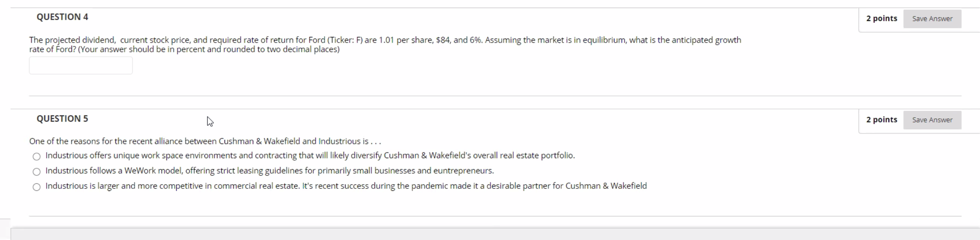The width and height of the screenshot is (980, 240).
Task: Click the QUESTION 5 heading
Action: click(62, 119)
